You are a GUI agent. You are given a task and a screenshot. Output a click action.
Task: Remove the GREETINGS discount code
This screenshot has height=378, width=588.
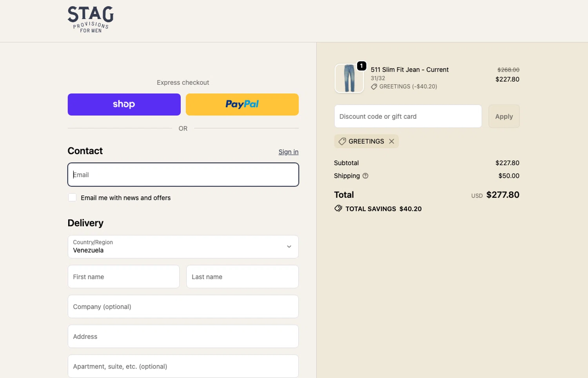391,141
